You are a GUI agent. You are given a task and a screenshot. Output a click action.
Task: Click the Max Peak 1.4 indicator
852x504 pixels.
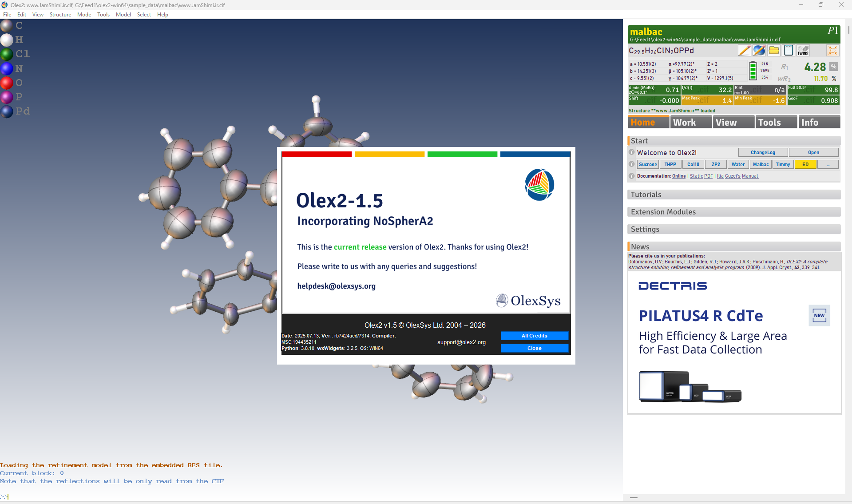pos(707,100)
